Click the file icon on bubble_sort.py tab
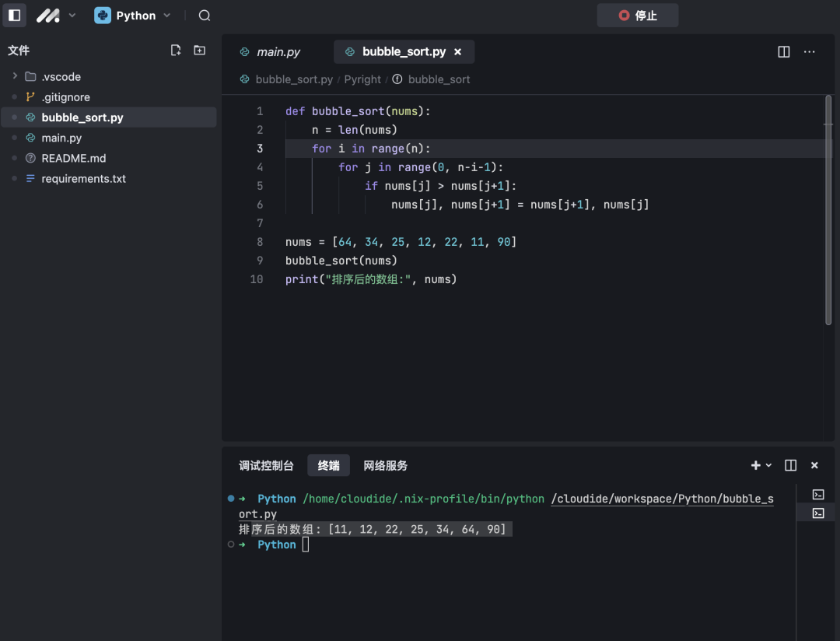The width and height of the screenshot is (840, 641). (350, 51)
